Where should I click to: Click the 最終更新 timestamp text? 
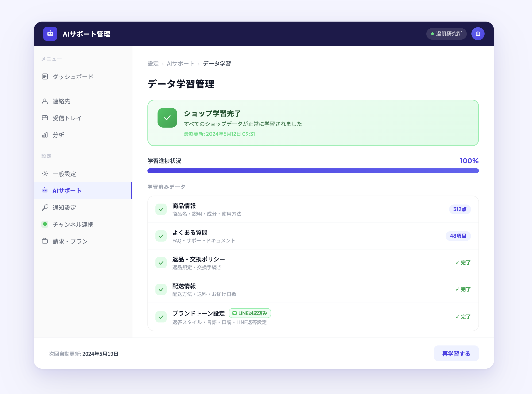pyautogui.click(x=219, y=134)
